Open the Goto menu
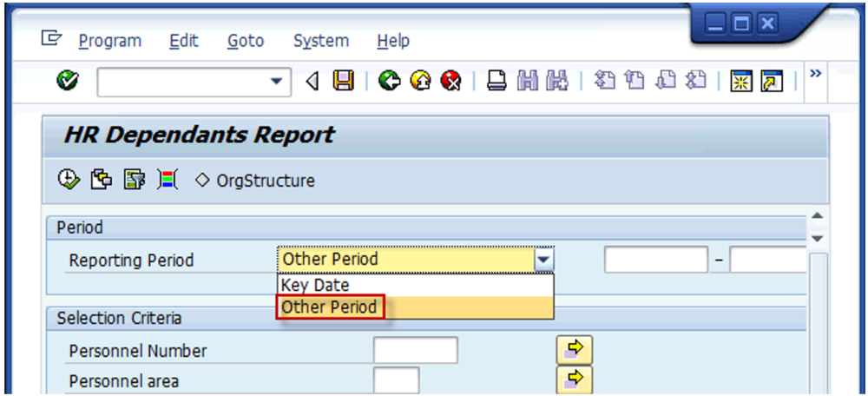This screenshot has height=396, width=868. 246,41
